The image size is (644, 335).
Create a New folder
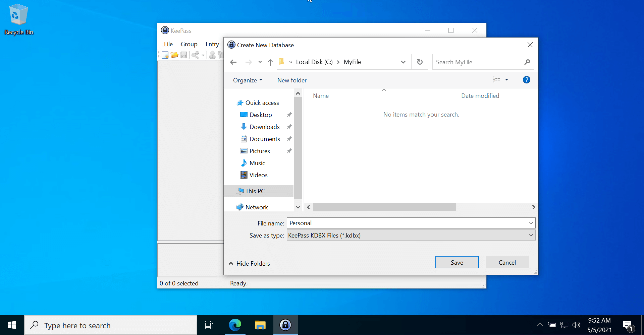(x=291, y=80)
